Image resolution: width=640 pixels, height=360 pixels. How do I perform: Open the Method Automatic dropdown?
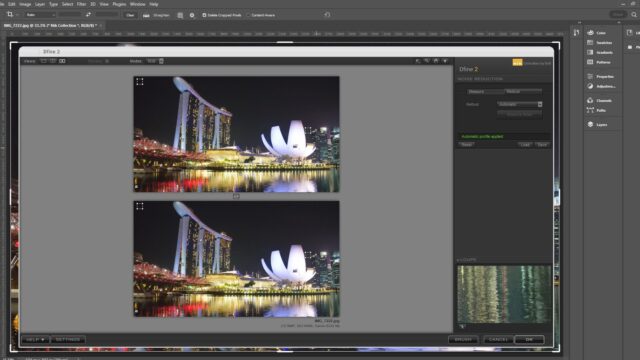pyautogui.click(x=520, y=104)
